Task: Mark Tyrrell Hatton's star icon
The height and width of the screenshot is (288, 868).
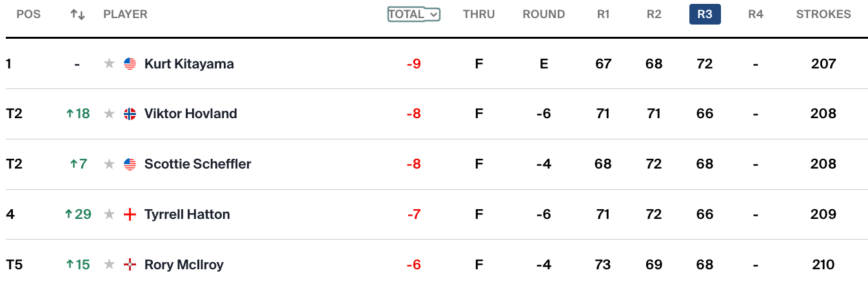Action: 110,214
